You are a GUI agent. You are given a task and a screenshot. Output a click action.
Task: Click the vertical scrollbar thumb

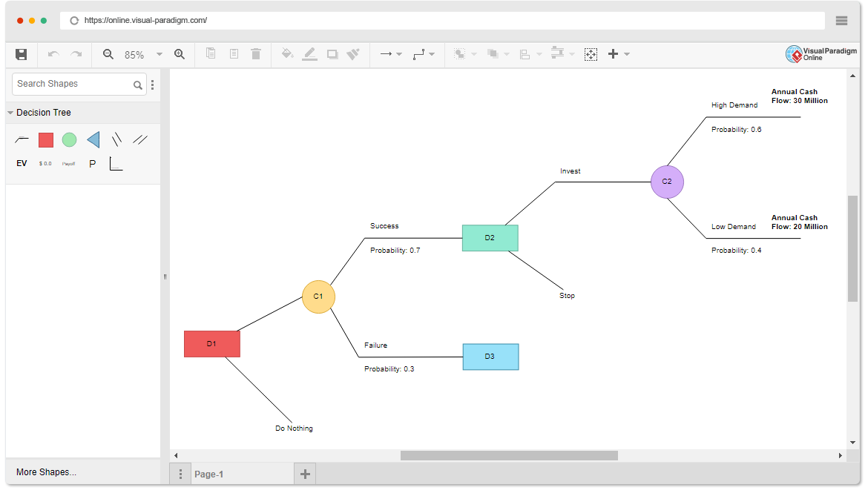(x=852, y=248)
